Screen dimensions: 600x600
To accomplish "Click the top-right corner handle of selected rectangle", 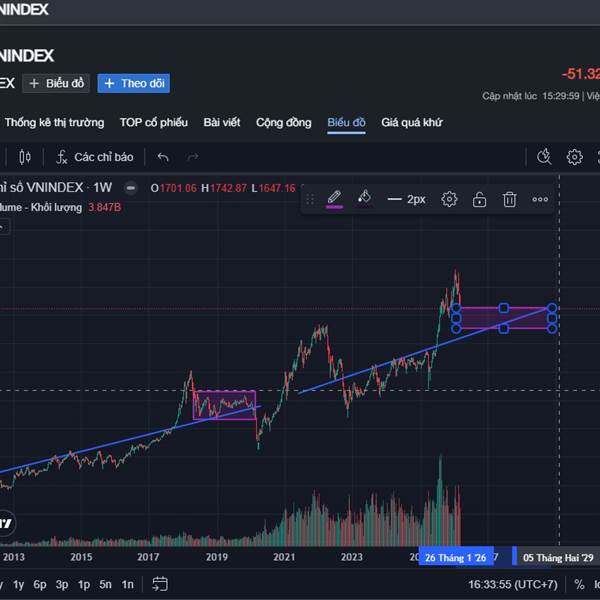I will 552,308.
